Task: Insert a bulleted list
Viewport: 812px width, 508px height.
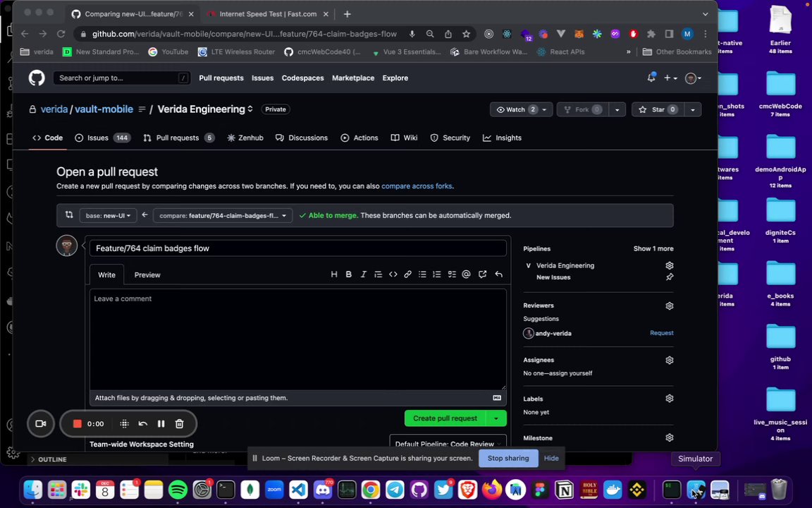Action: click(423, 274)
